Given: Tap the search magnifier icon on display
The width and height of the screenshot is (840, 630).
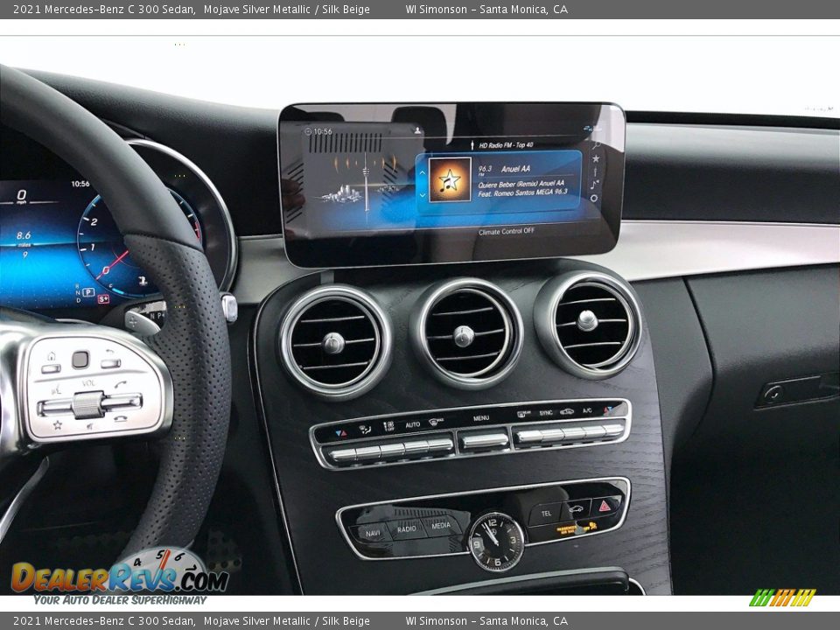Looking at the screenshot, I should 595,145.
